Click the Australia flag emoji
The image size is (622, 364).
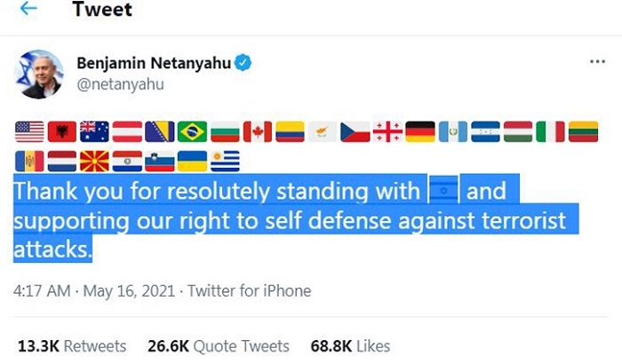tap(94, 131)
